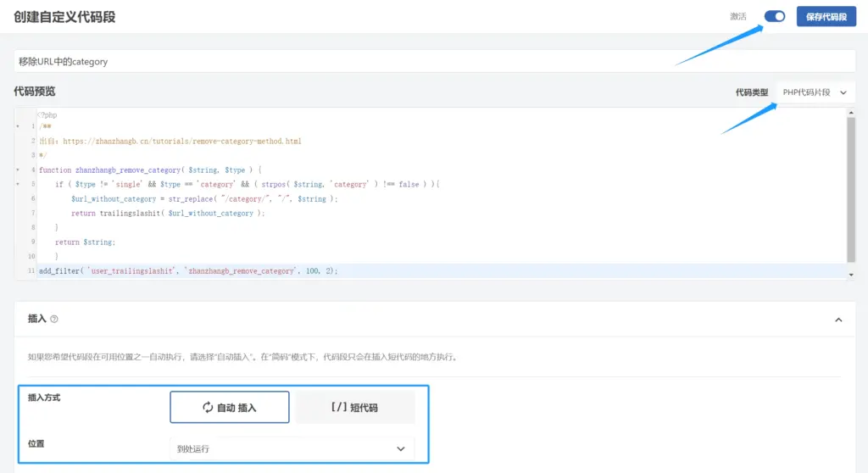Click the zhanzhangb.cn URL on line 2
The height and width of the screenshot is (473, 868).
(182, 142)
